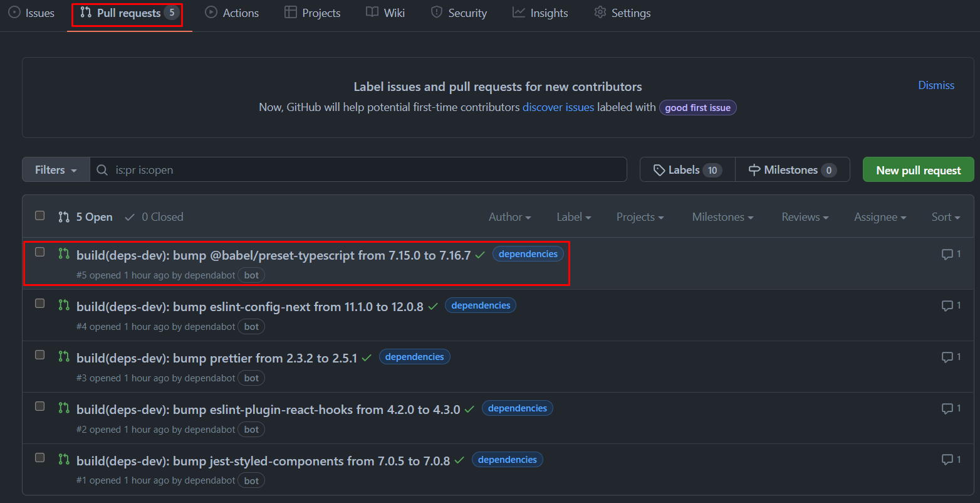This screenshot has width=980, height=503.
Task: Tick the select-all pull requests checkbox
Action: click(40, 216)
